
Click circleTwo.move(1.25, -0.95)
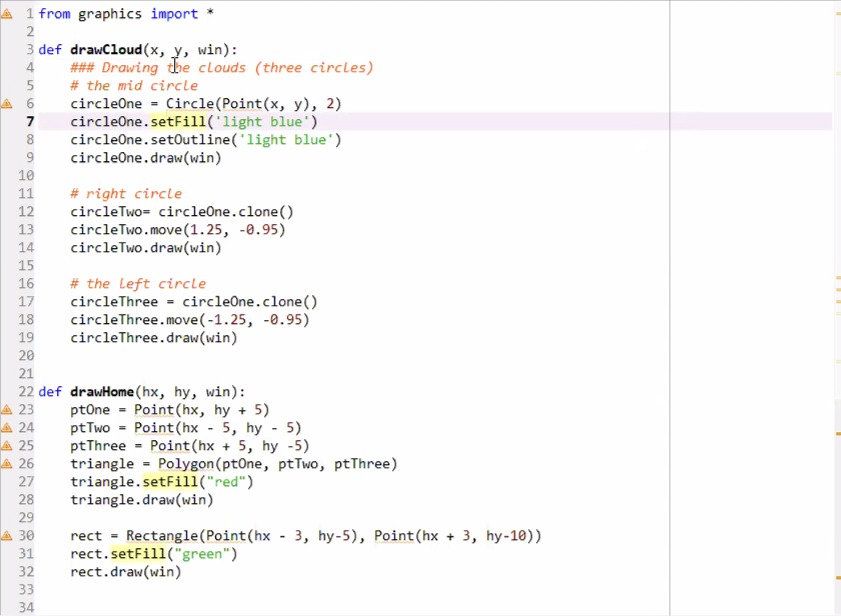click(178, 230)
